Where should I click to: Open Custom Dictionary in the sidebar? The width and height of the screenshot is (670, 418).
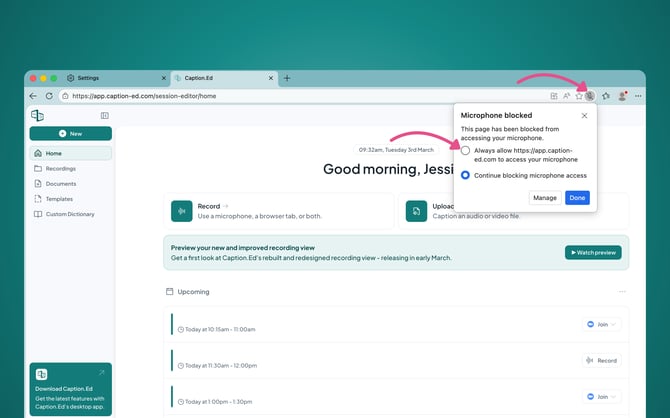tap(70, 213)
